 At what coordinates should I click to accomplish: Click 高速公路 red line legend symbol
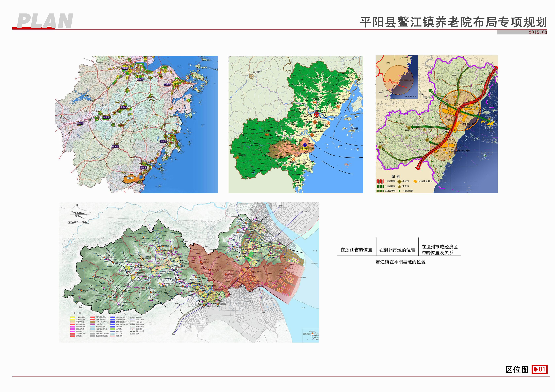113,336
